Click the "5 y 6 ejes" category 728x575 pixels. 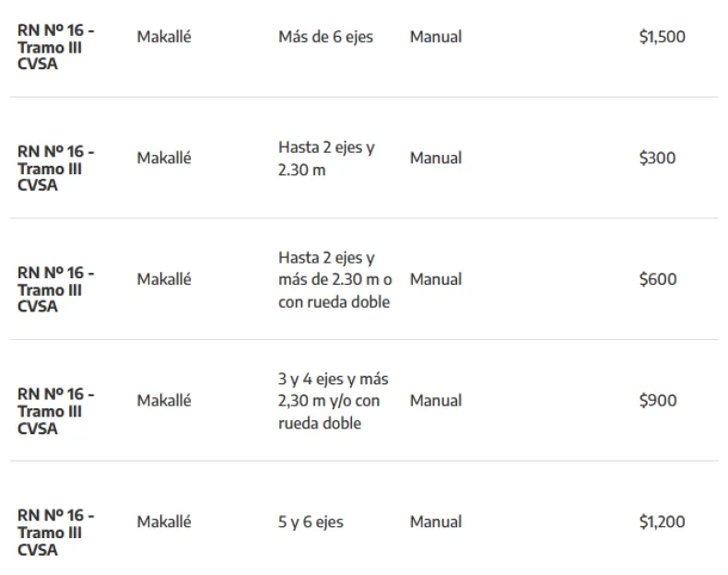tap(311, 522)
